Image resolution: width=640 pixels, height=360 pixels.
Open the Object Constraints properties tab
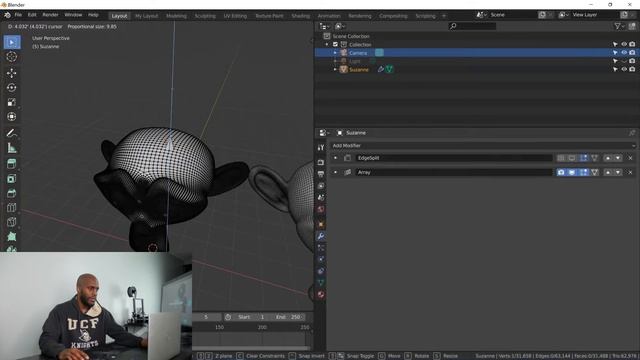pyautogui.click(x=321, y=271)
